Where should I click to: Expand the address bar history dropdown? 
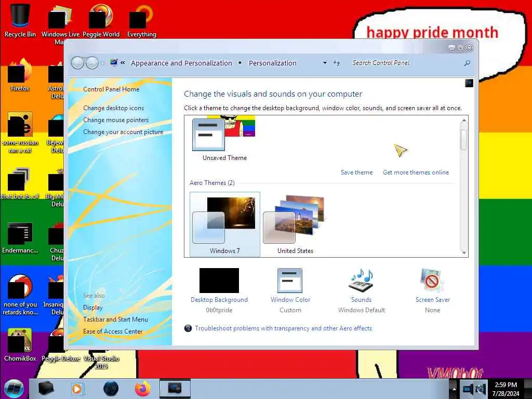[325, 63]
